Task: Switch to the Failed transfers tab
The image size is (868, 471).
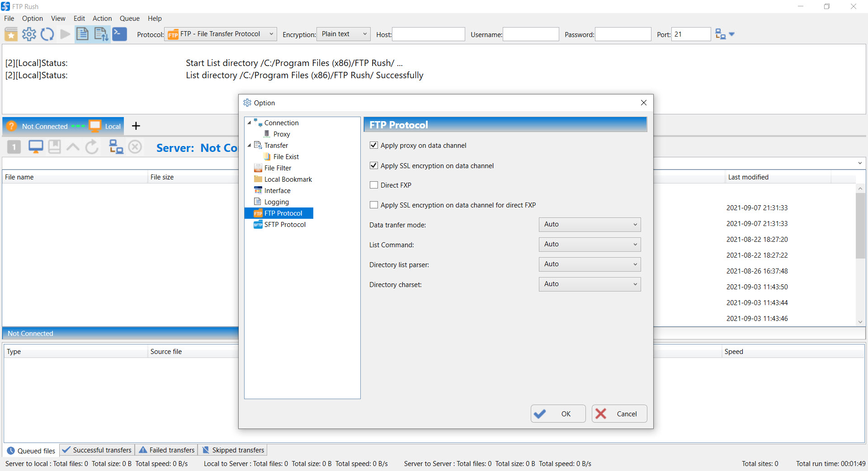Action: pyautogui.click(x=167, y=450)
